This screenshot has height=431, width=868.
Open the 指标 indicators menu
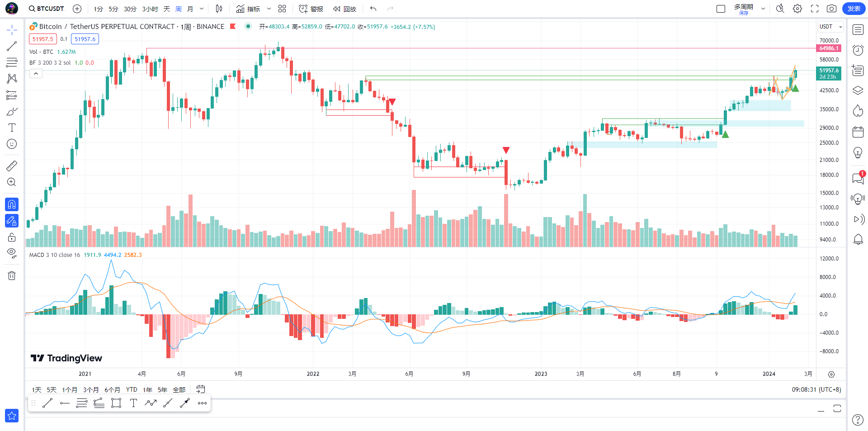click(x=248, y=9)
